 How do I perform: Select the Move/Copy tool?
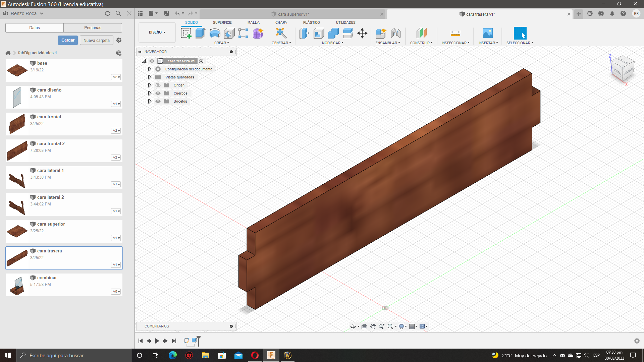(362, 33)
